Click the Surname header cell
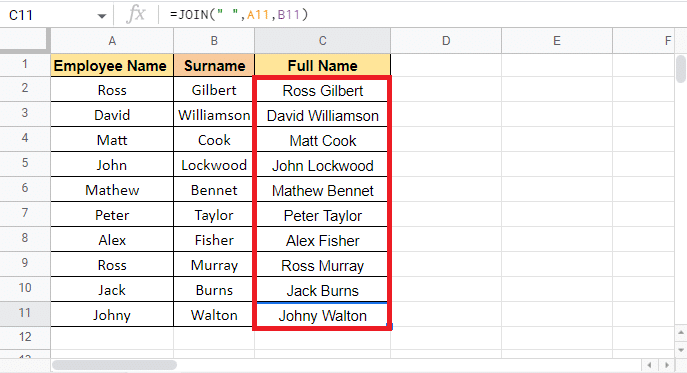The height and width of the screenshot is (373, 687). (x=214, y=65)
